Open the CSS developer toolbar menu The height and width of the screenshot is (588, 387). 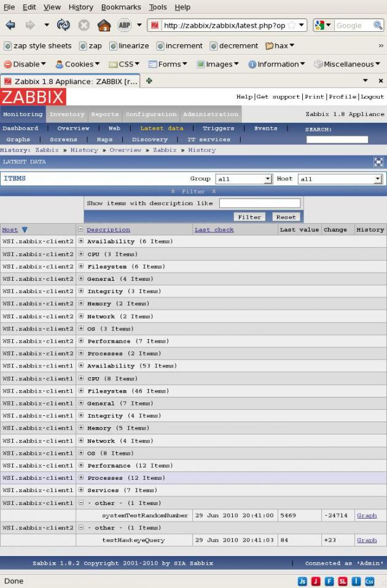coord(123,64)
